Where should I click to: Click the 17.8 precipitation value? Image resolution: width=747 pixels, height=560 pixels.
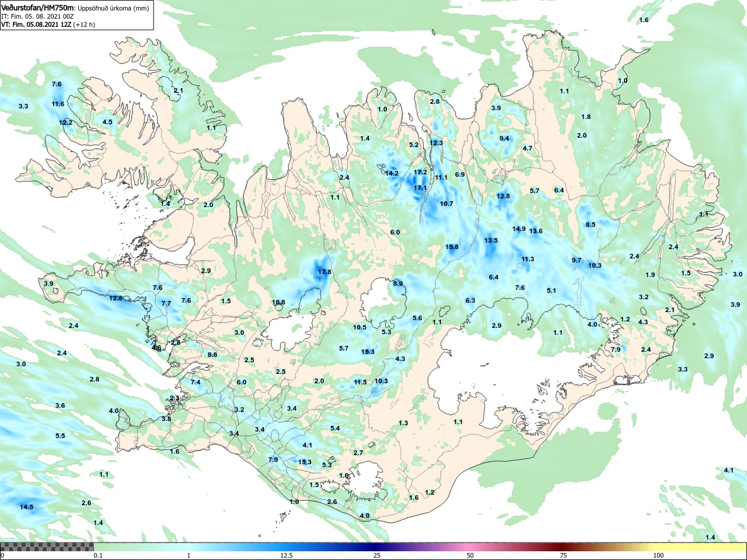coord(324,272)
